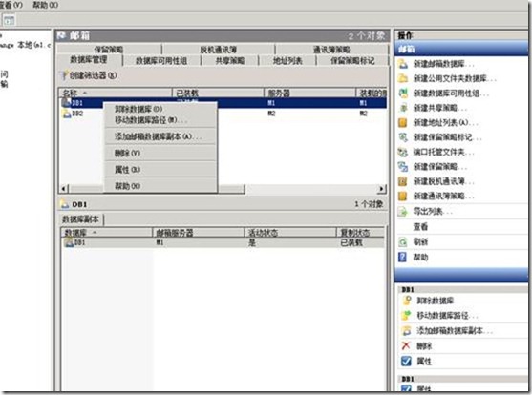Click the DB1 icon in database copies list
Image resolution: width=532 pixels, height=395 pixels.
tap(69, 242)
